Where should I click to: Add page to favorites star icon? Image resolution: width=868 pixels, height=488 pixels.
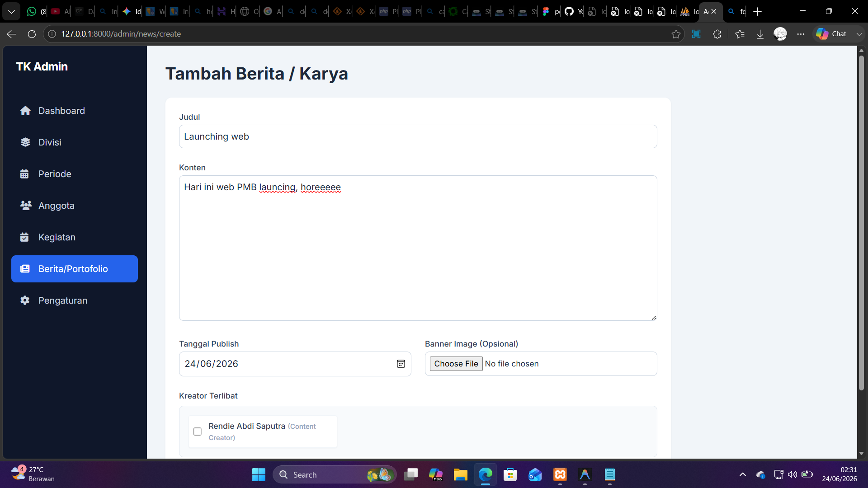[676, 34]
